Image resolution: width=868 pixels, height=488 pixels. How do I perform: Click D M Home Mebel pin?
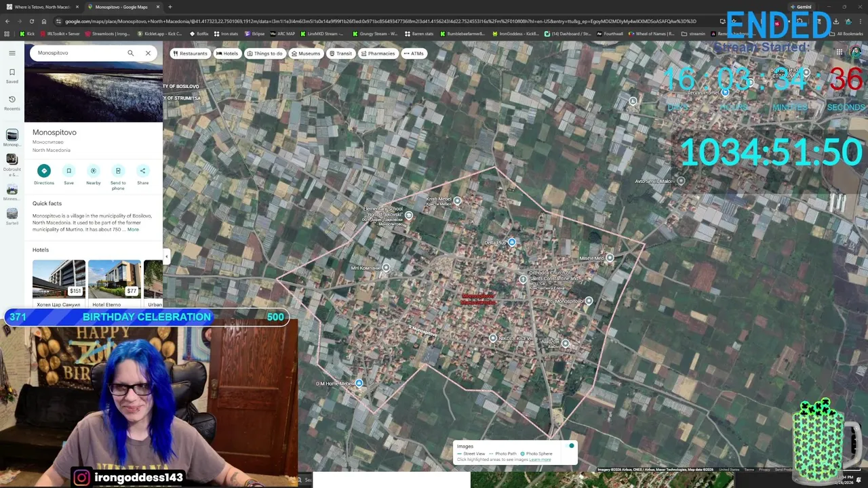click(x=359, y=384)
